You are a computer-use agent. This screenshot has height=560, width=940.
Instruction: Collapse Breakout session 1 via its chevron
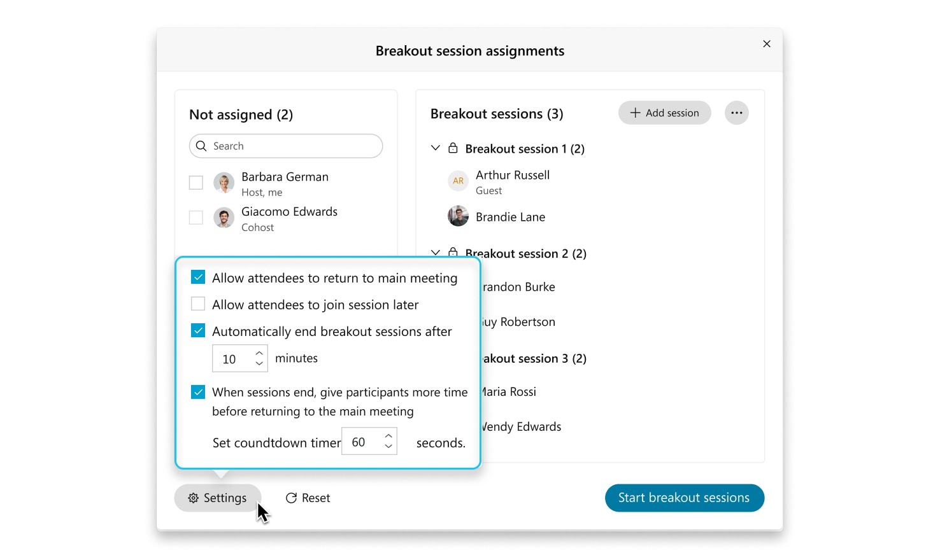pyautogui.click(x=435, y=148)
